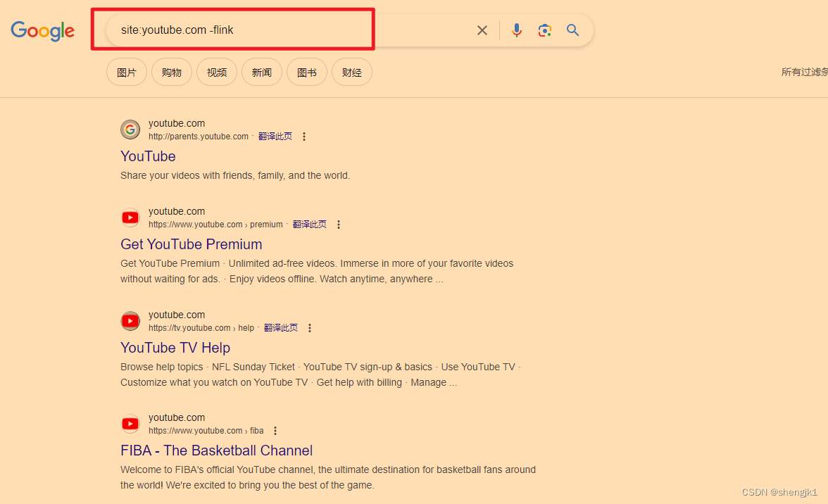Clear the search query with the X icon

tap(482, 30)
